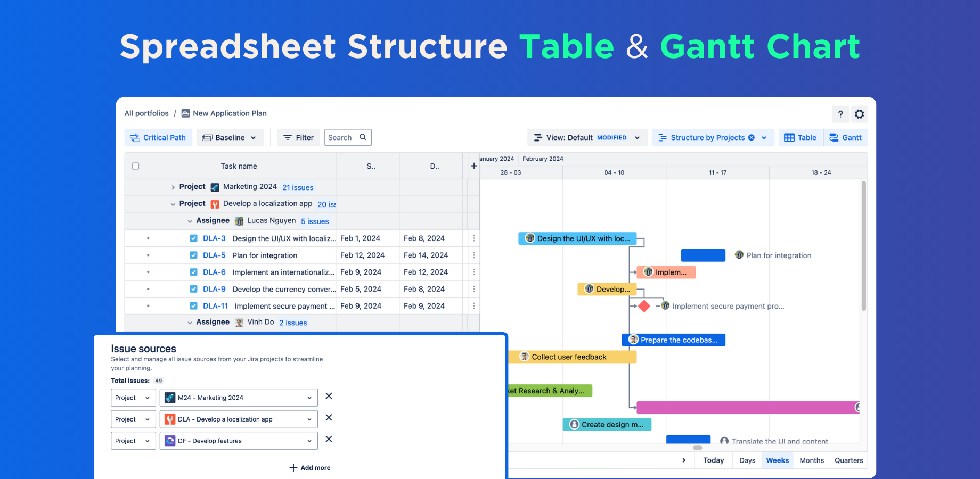Open DF - Develop features source dropdown
The height and width of the screenshot is (479, 980).
(x=239, y=441)
